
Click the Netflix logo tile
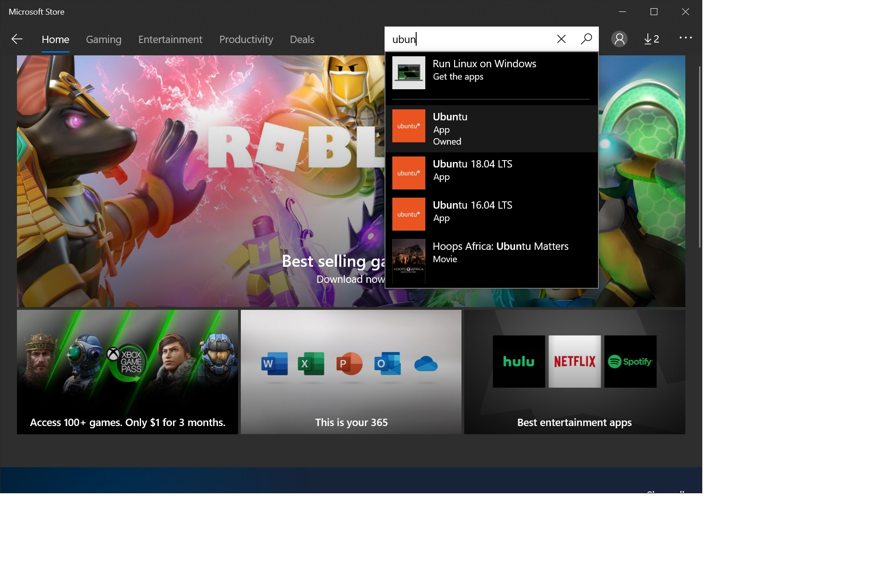(x=575, y=361)
